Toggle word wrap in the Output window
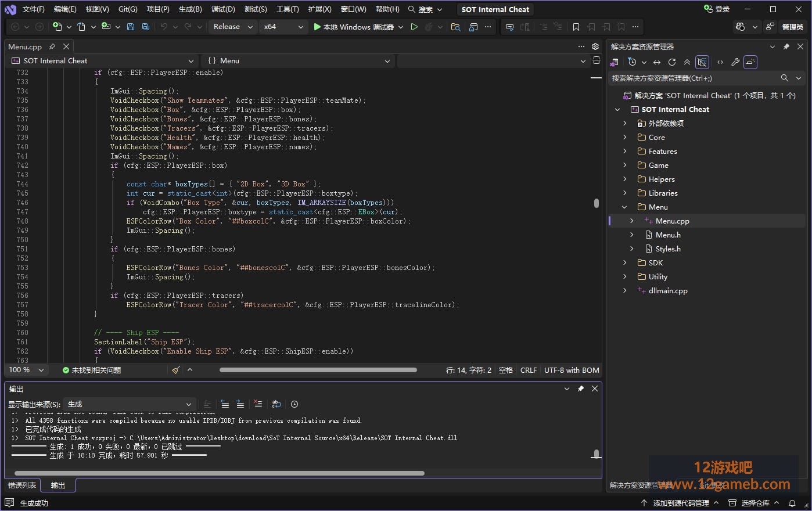Screen dimensions: 812x511 [x=276, y=404]
